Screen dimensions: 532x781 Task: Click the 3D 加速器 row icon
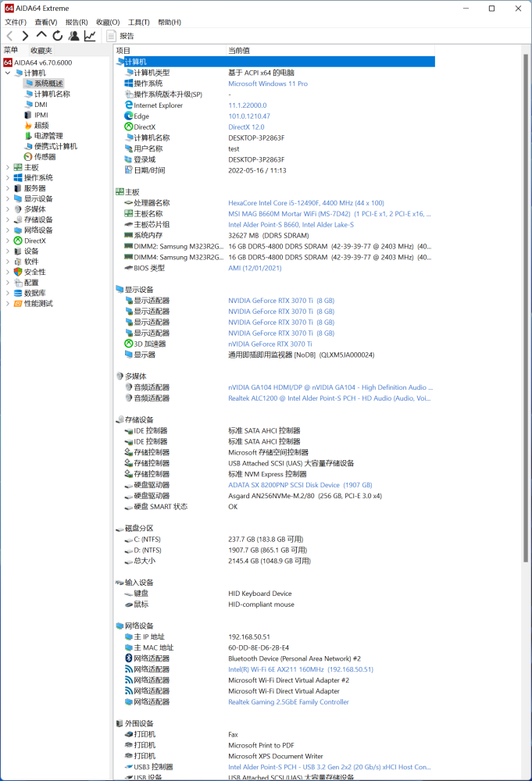tap(129, 344)
